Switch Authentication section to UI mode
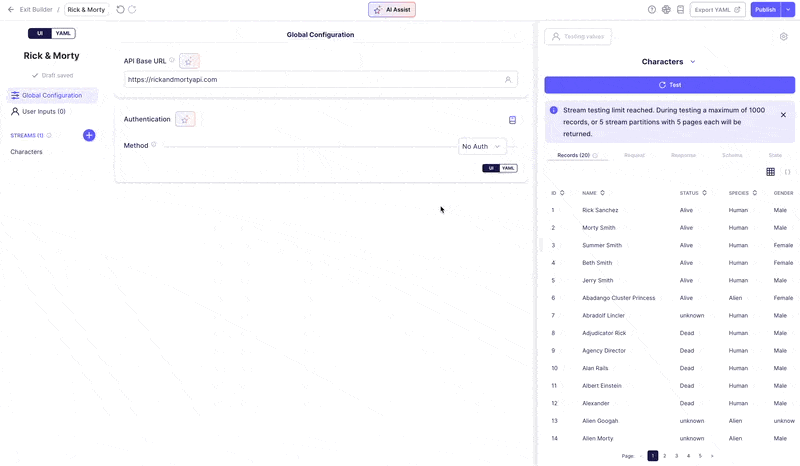800x466 pixels. [491, 168]
